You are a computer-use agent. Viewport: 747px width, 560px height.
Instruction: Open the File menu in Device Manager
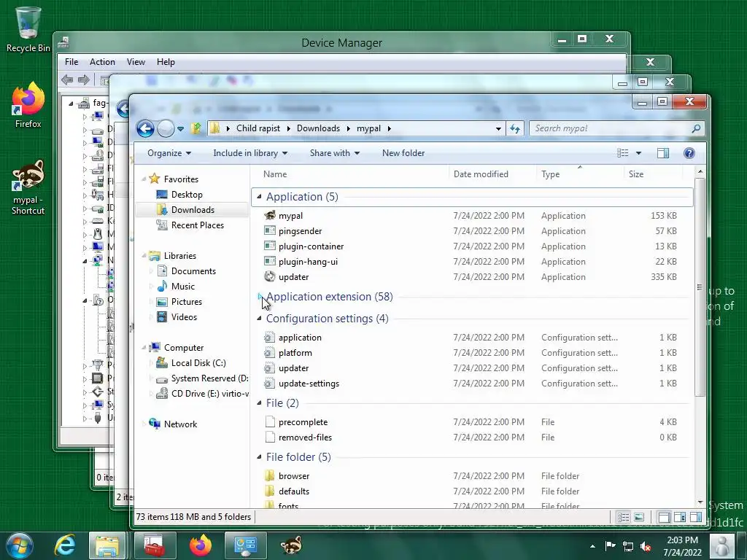(x=71, y=62)
